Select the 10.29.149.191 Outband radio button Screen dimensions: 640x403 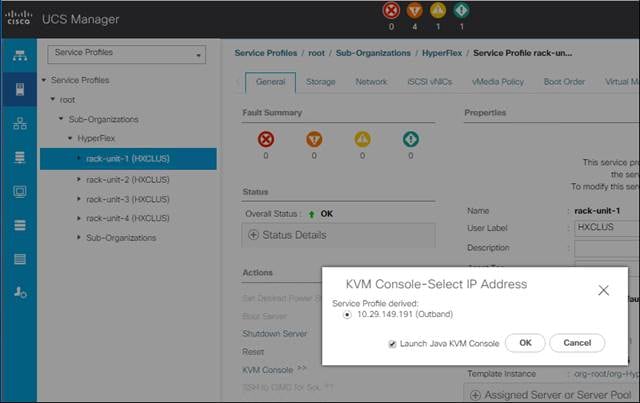coord(347,315)
